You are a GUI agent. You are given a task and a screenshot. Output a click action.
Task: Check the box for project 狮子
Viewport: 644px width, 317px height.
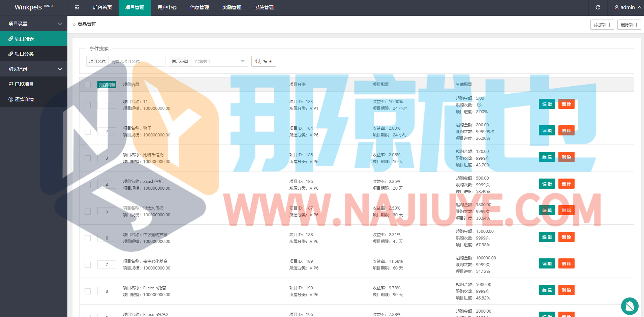click(x=88, y=132)
